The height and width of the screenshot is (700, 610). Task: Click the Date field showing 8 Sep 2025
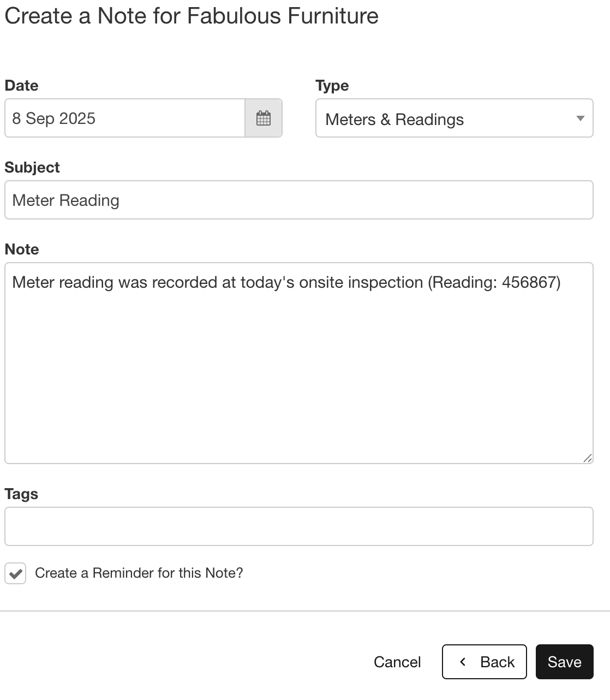click(x=125, y=118)
